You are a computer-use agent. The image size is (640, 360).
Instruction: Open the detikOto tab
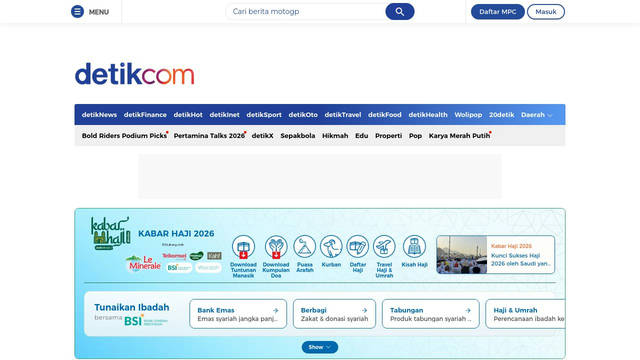[303, 115]
